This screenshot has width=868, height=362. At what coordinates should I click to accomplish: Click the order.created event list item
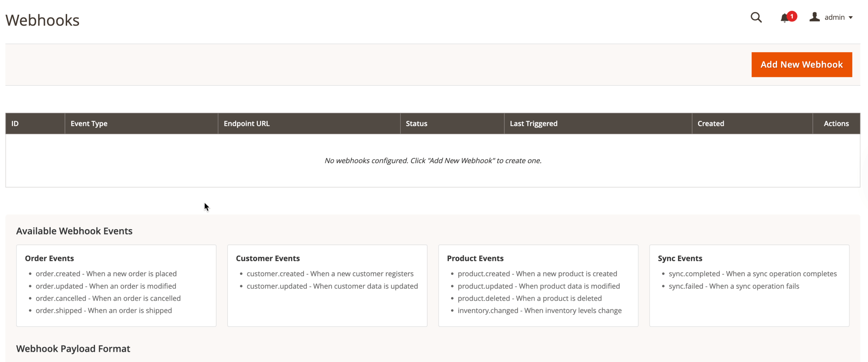pyautogui.click(x=106, y=274)
